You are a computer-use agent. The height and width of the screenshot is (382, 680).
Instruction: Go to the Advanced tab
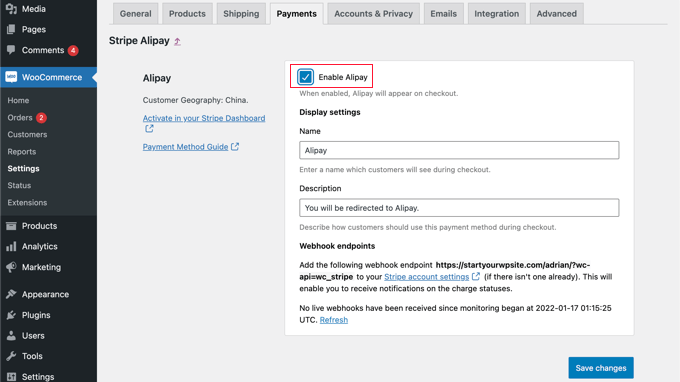click(557, 14)
